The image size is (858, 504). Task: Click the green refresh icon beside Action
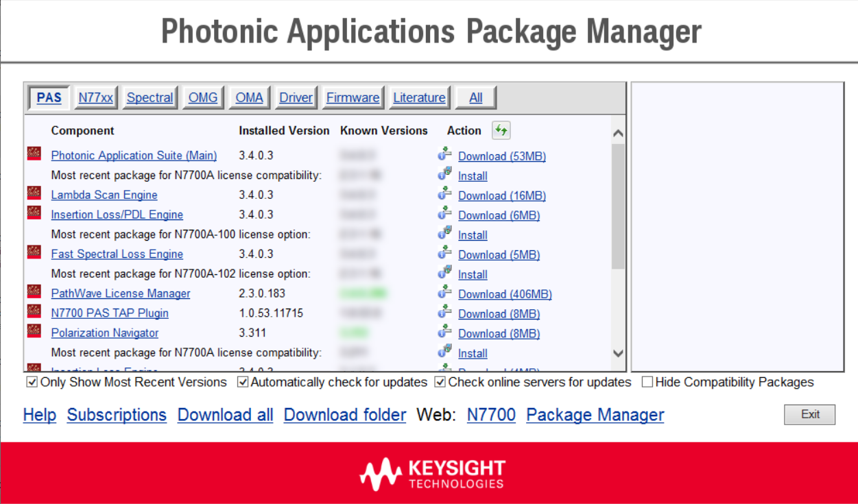[x=501, y=130]
